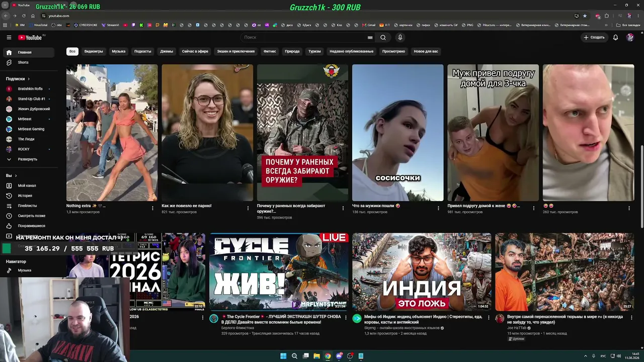
Task: Select the Подкасты filter chip
Action: (143, 51)
